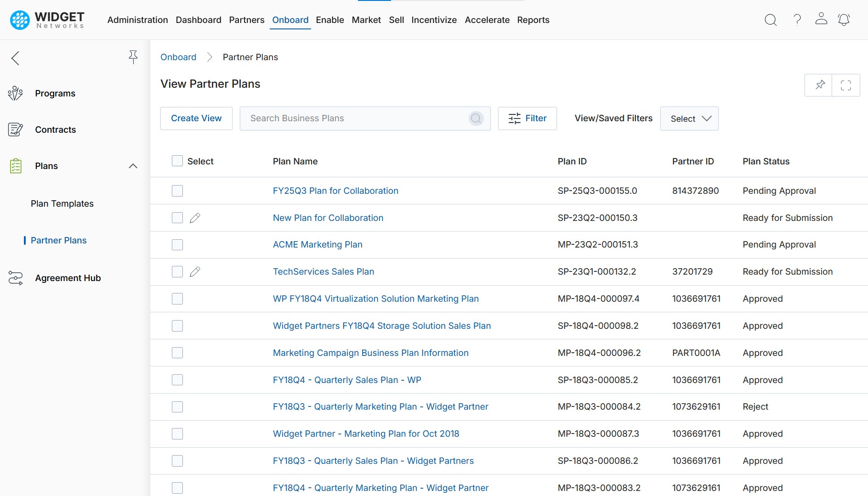
Task: Click the Create View button
Action: pyautogui.click(x=196, y=118)
